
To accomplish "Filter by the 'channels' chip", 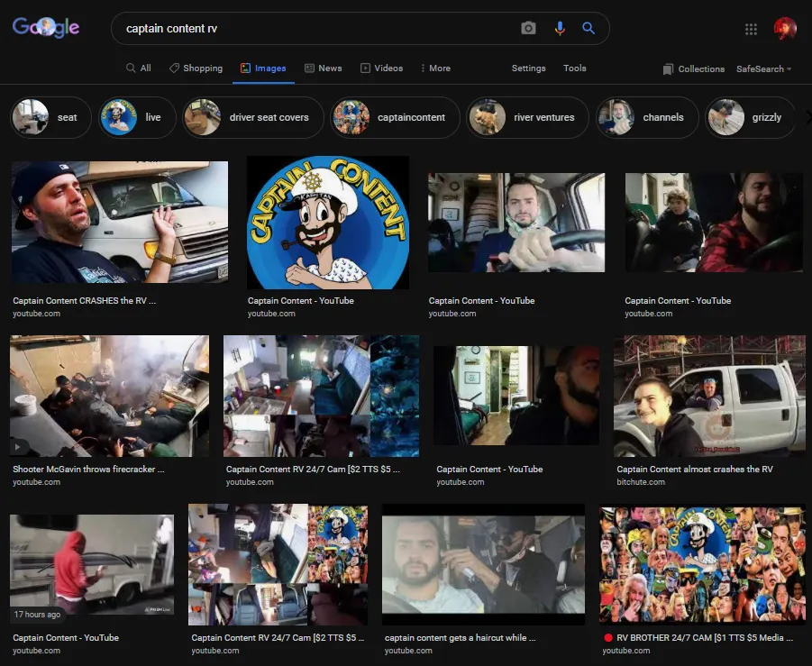I will [x=647, y=117].
